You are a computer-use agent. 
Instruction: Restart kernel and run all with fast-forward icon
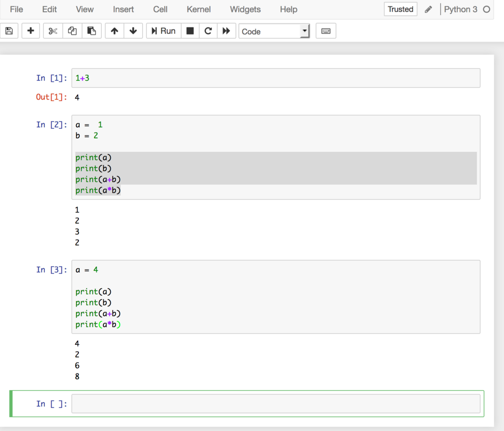(x=226, y=31)
